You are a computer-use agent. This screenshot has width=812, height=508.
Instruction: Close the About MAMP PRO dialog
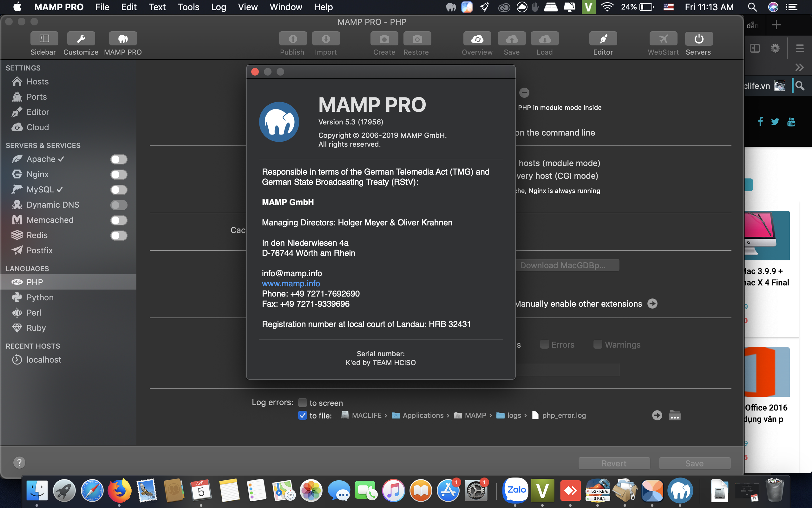point(255,72)
